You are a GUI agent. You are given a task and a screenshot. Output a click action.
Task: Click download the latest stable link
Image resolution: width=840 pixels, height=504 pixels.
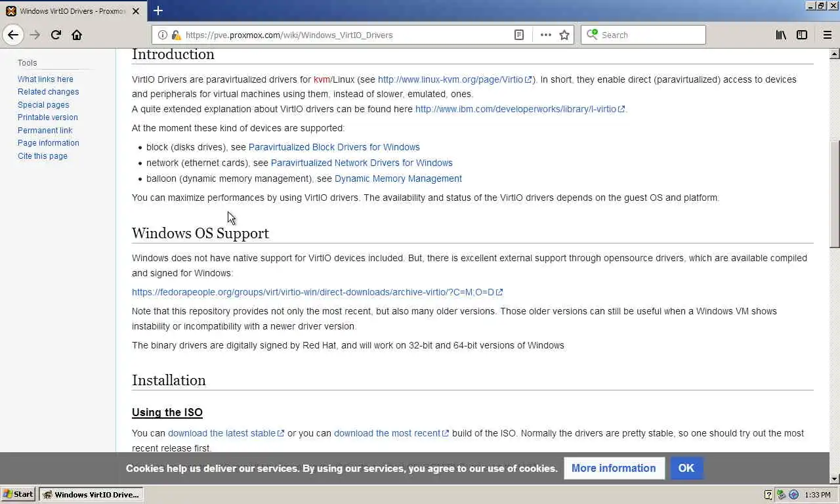tap(226, 433)
